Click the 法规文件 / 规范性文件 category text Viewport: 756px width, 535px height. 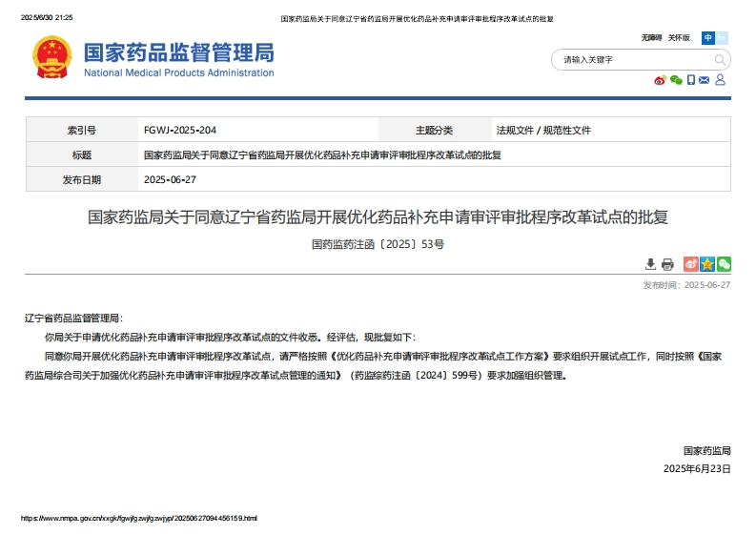coord(543,130)
